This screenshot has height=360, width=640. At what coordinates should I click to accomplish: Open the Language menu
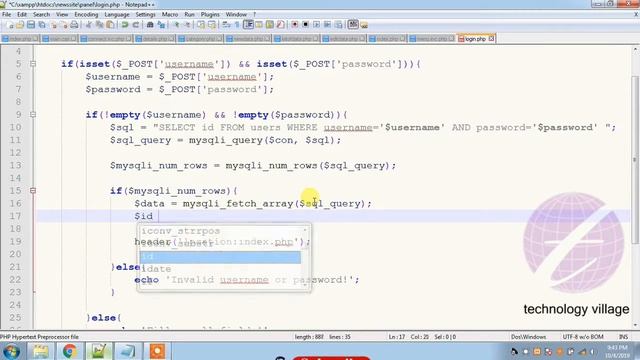(117, 14)
